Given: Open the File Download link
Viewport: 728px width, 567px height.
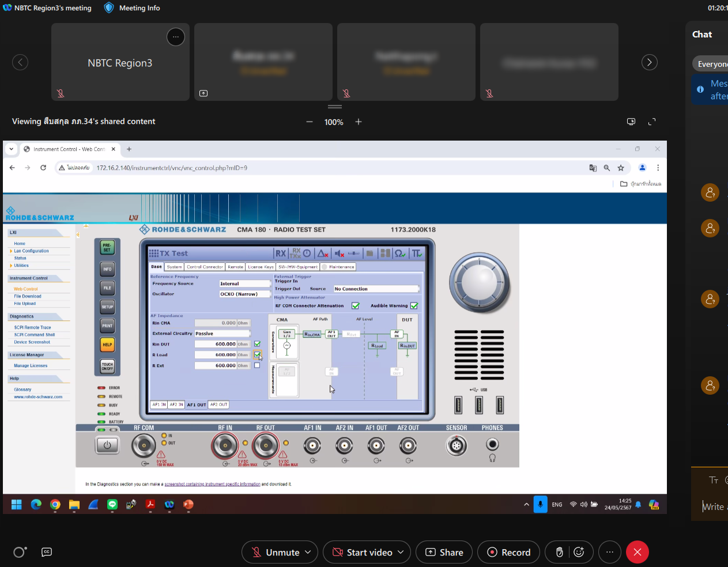Looking at the screenshot, I should 28,296.
